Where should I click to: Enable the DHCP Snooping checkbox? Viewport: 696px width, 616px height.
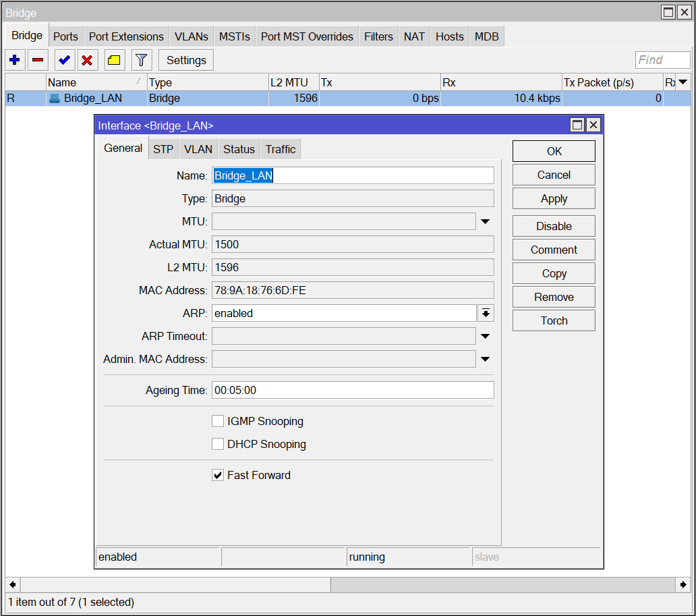click(218, 444)
